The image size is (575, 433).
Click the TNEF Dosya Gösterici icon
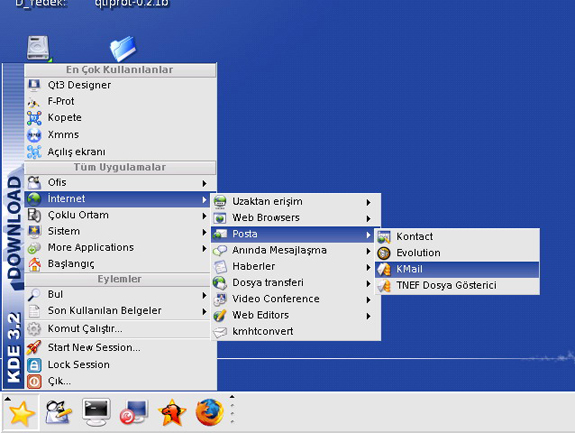pyautogui.click(x=384, y=286)
